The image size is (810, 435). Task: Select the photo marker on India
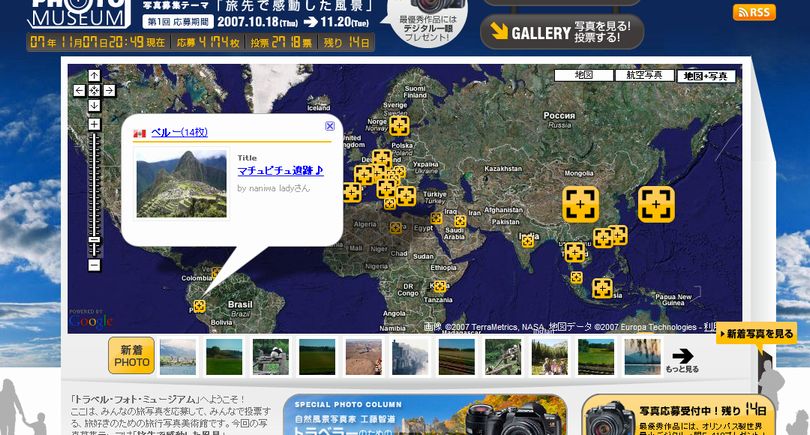pyautogui.click(x=527, y=241)
